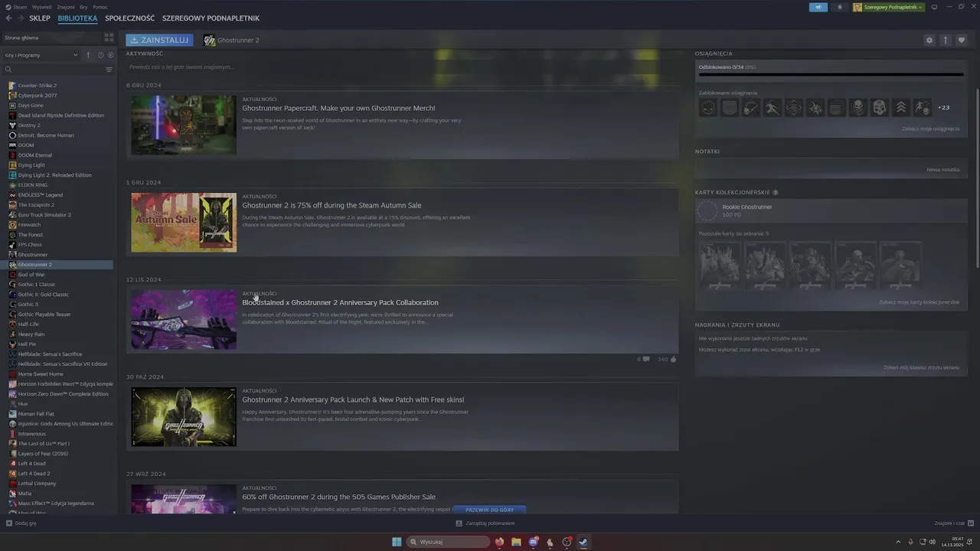The height and width of the screenshot is (551, 980).
Task: Open the Znajomi menu
Action: tap(66, 7)
